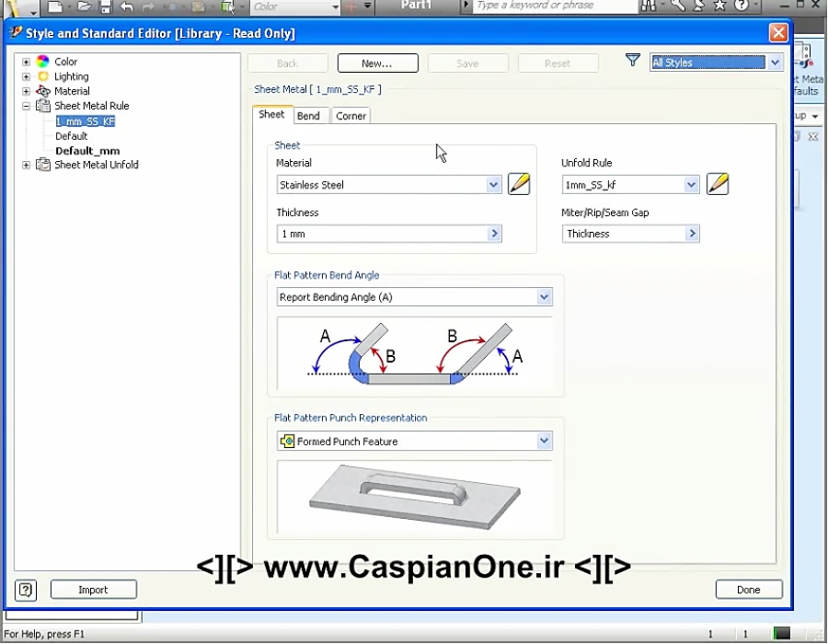
Task: Click the Formed Punch Feature icon in its dropdown
Action: point(286,441)
